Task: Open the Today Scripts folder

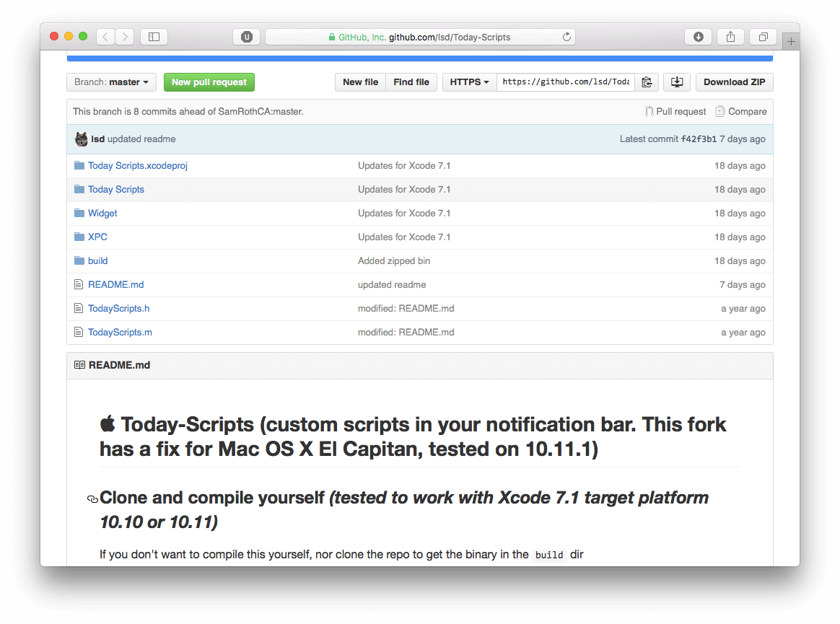Action: (x=115, y=189)
